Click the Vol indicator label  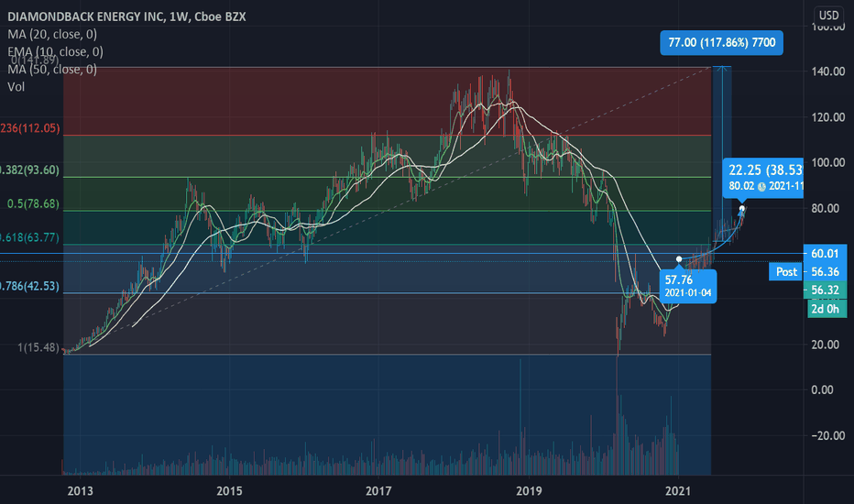(x=16, y=87)
